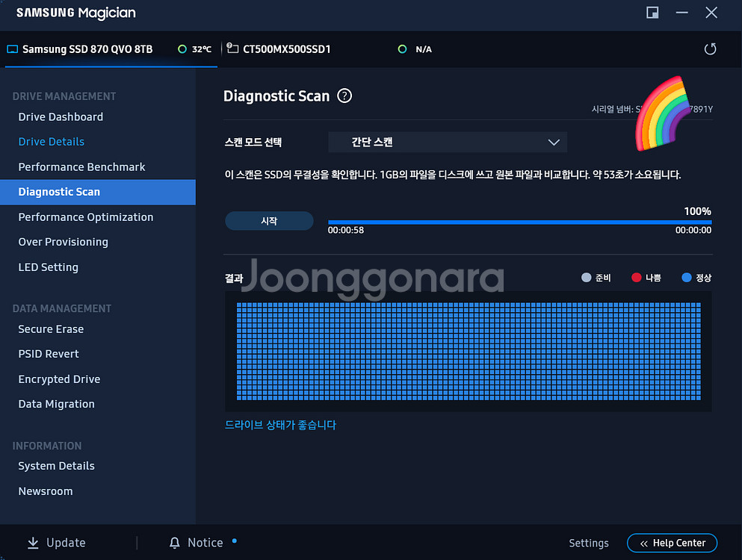Open Performance Optimization

click(x=86, y=217)
